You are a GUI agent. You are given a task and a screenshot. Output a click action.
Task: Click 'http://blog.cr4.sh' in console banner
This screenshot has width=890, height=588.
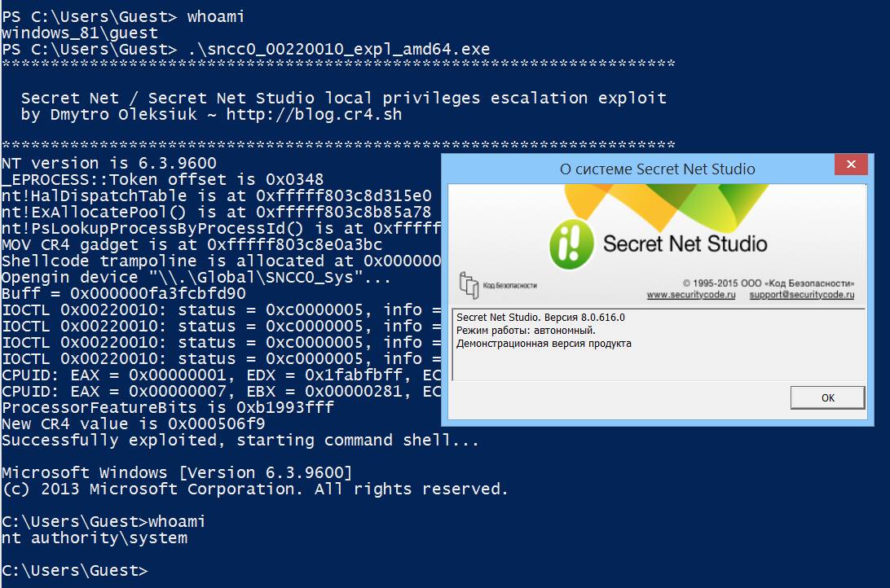coord(314,115)
